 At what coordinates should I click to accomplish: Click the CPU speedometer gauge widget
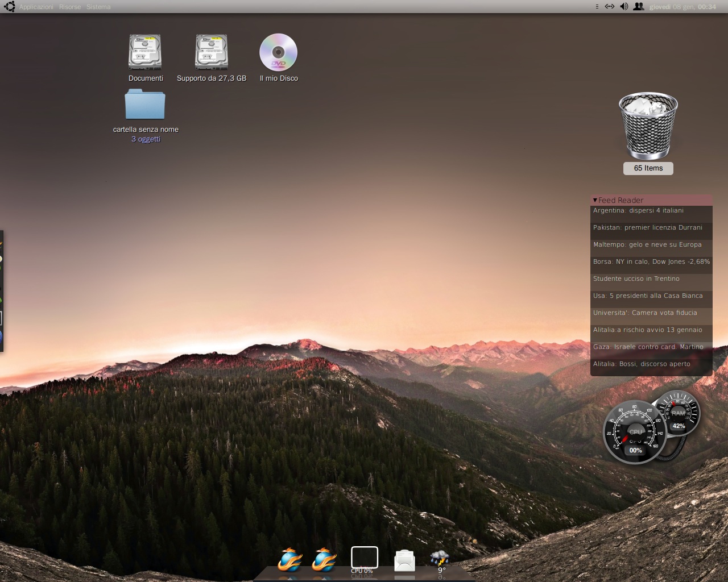tap(635, 433)
